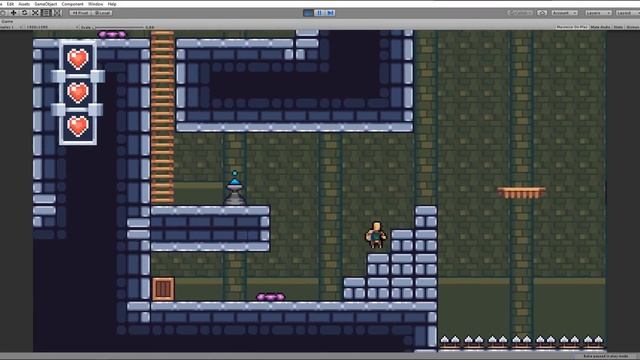The image size is (640, 360).
Task: Select the Rotate tool
Action: [24, 13]
